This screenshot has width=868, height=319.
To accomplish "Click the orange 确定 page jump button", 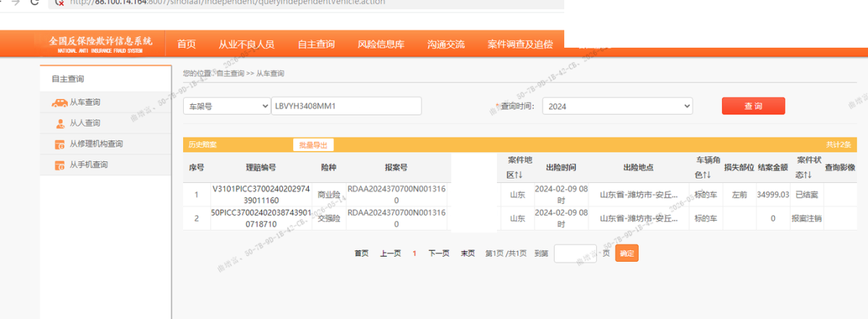I will [626, 253].
